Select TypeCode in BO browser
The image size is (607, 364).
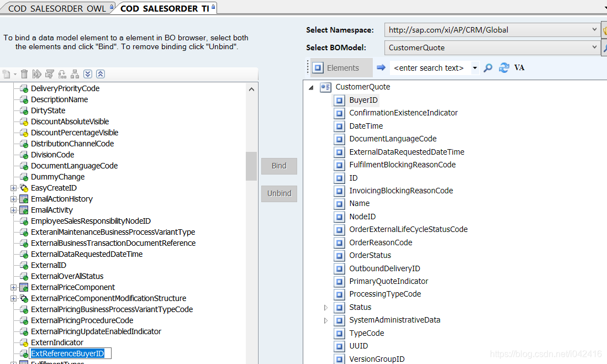(367, 333)
